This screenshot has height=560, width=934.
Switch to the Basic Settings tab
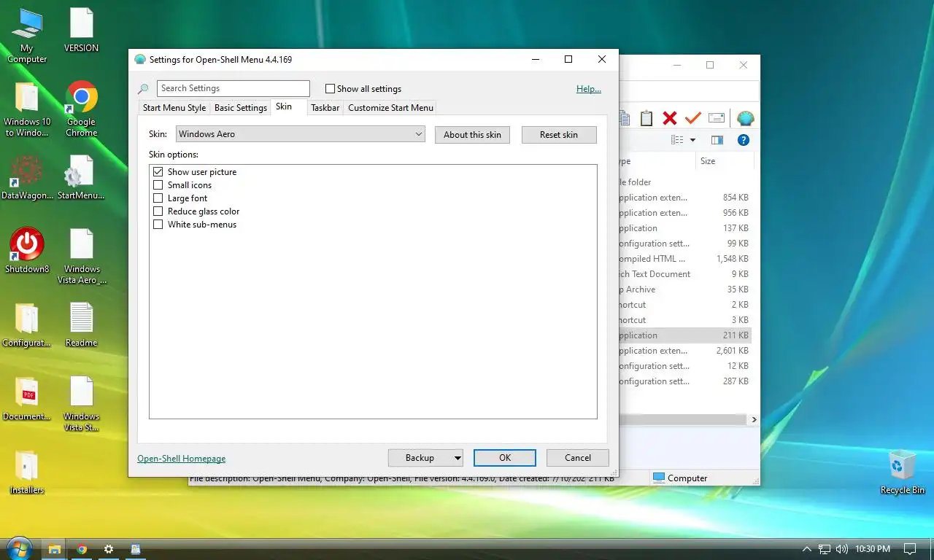[x=241, y=108]
